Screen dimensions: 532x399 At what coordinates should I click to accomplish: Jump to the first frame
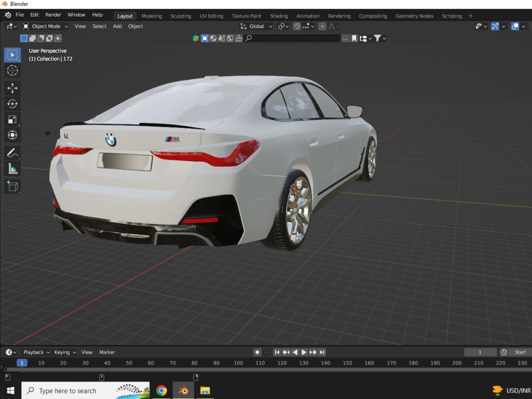(x=277, y=352)
